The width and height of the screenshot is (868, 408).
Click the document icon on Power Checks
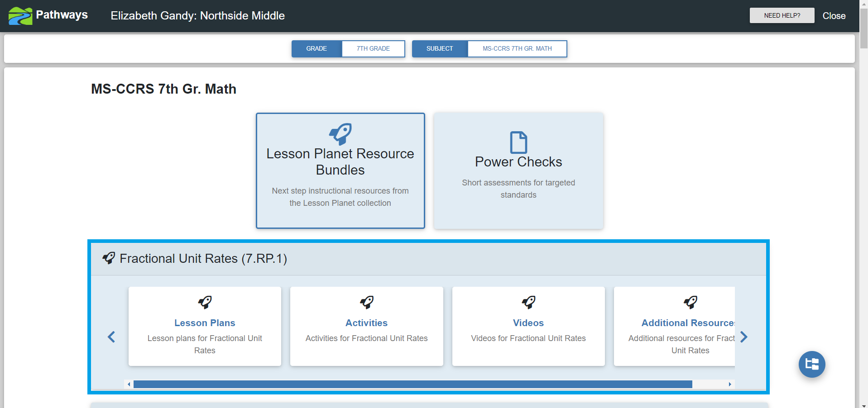pos(518,142)
